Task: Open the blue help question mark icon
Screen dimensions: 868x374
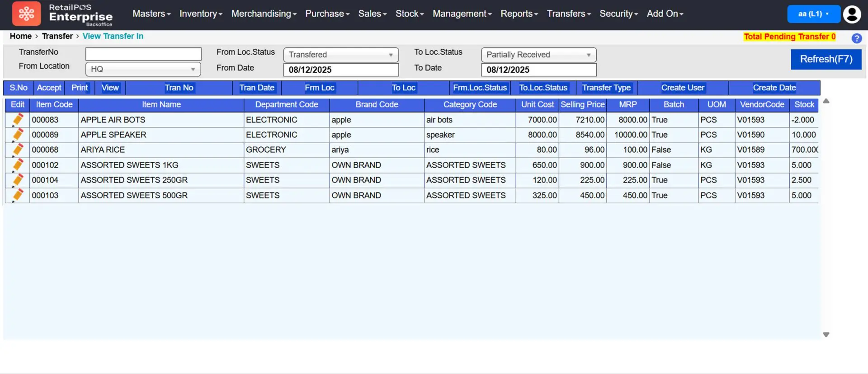Action: click(x=856, y=38)
